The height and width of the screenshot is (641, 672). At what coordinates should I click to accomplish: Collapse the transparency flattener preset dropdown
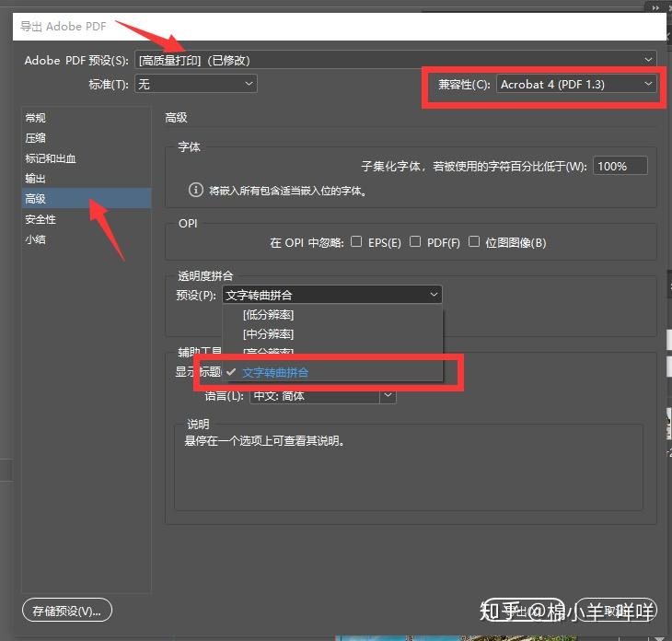tap(332, 295)
